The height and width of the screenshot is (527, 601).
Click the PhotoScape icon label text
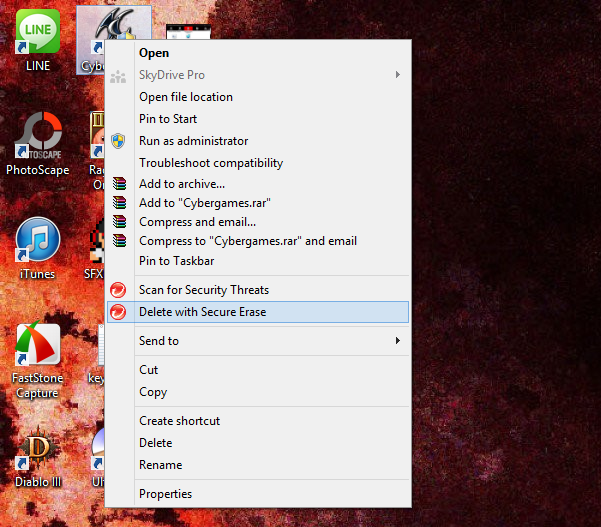click(38, 170)
